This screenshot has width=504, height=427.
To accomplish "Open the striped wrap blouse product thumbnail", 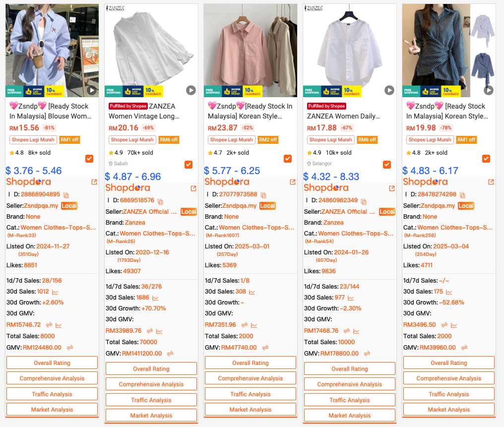I will pyautogui.click(x=449, y=51).
